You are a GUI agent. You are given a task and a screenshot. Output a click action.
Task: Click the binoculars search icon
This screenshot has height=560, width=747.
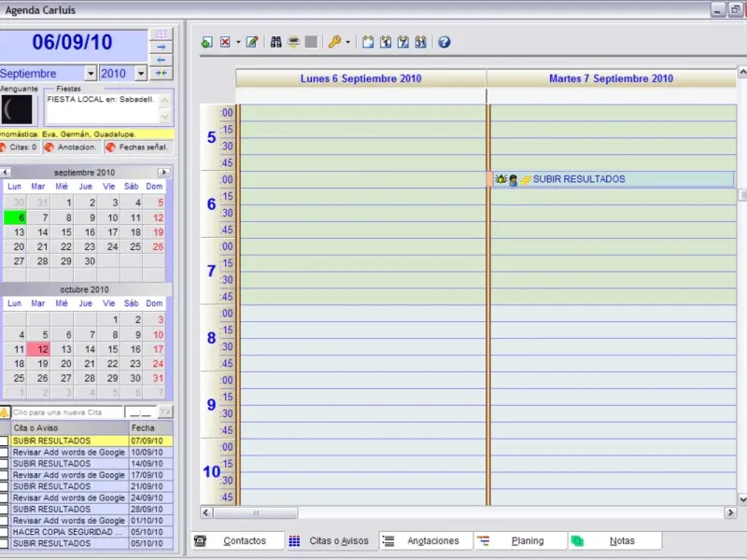[276, 42]
